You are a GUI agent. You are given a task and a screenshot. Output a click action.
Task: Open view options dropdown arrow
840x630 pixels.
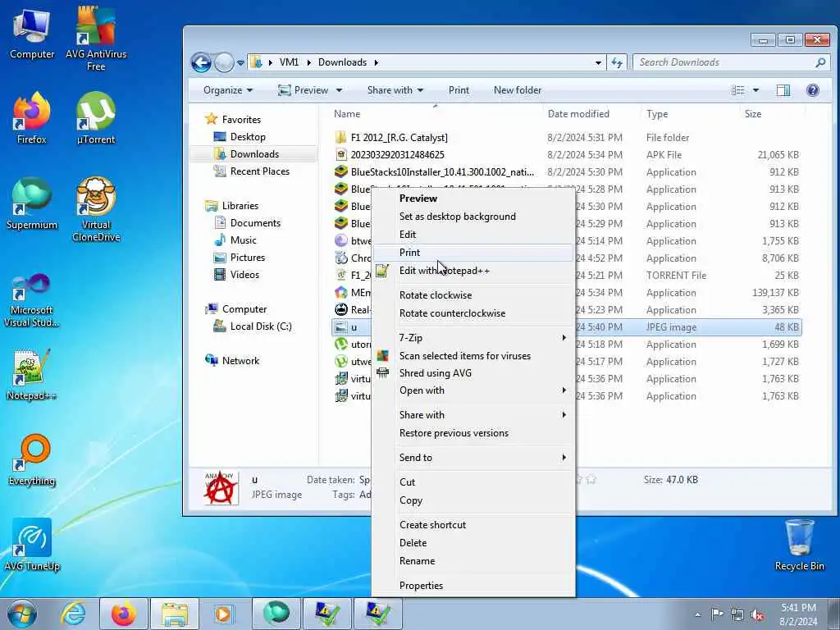click(x=756, y=90)
